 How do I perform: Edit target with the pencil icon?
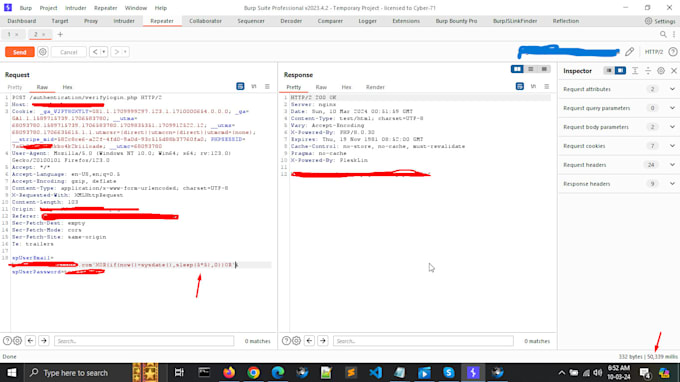[629, 52]
